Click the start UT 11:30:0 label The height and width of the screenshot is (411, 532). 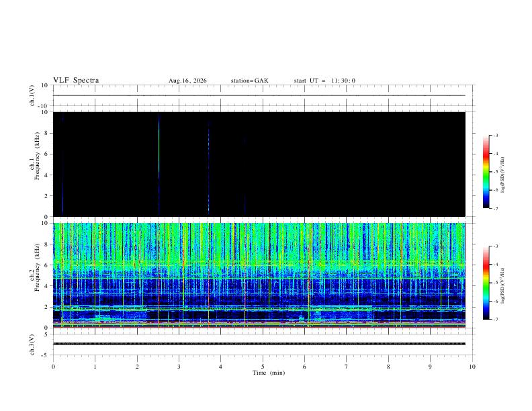324,81
